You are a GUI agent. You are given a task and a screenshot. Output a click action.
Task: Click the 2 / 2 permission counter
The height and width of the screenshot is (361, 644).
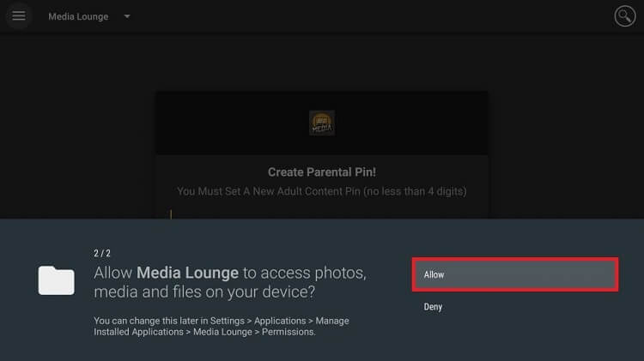tap(102, 253)
